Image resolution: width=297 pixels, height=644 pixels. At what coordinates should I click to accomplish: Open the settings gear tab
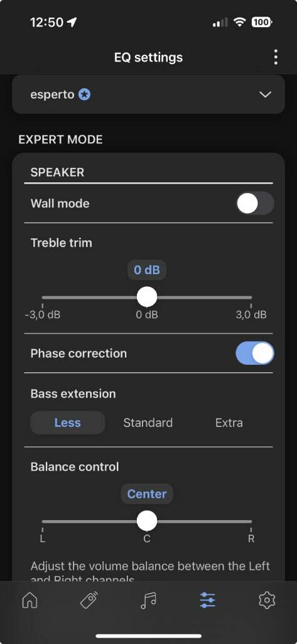pyautogui.click(x=267, y=601)
